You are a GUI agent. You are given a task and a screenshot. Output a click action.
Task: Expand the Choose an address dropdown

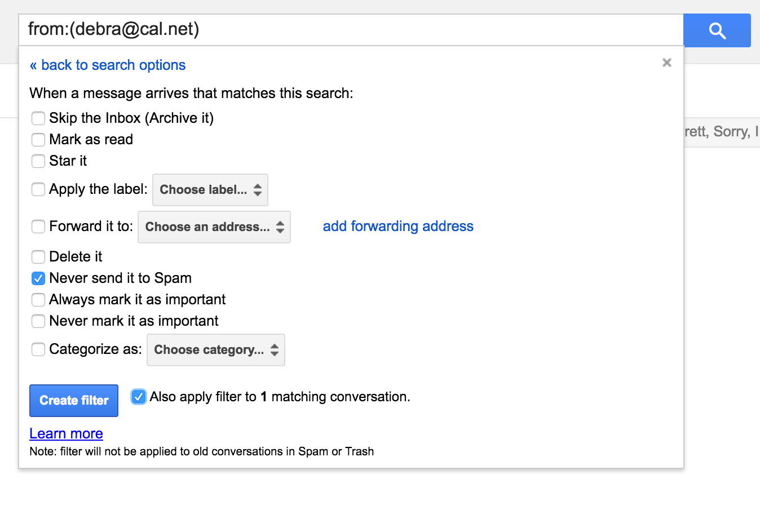coord(214,227)
